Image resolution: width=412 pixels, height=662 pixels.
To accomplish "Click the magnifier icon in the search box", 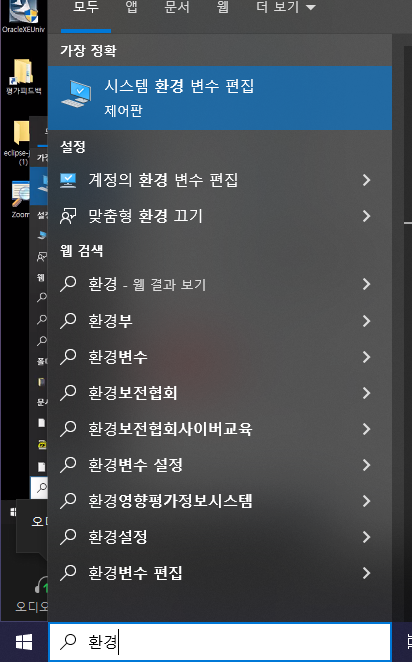I will point(68,642).
